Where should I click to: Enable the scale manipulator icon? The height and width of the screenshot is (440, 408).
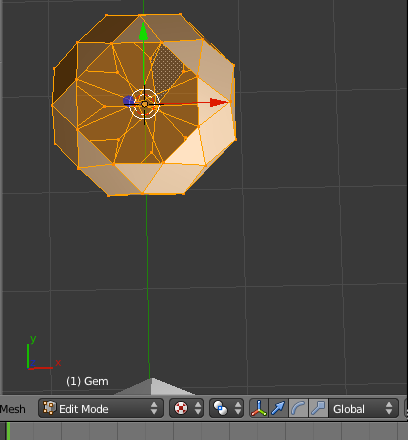318,408
